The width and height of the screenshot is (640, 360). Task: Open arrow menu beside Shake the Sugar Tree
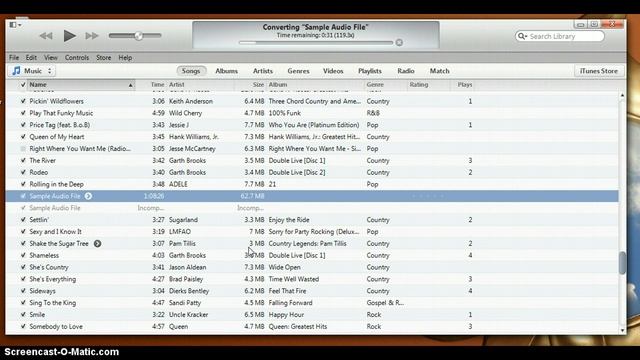click(x=98, y=243)
